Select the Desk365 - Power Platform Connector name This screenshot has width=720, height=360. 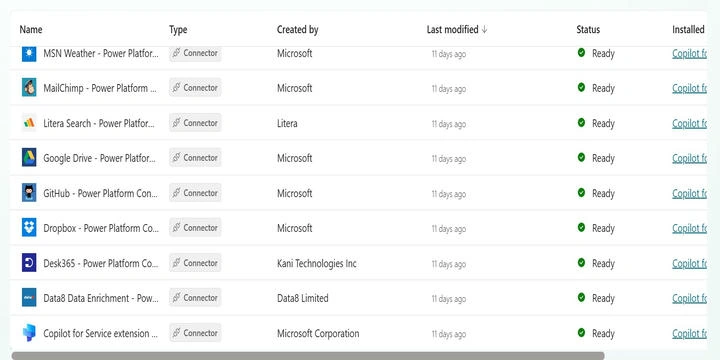point(101,264)
